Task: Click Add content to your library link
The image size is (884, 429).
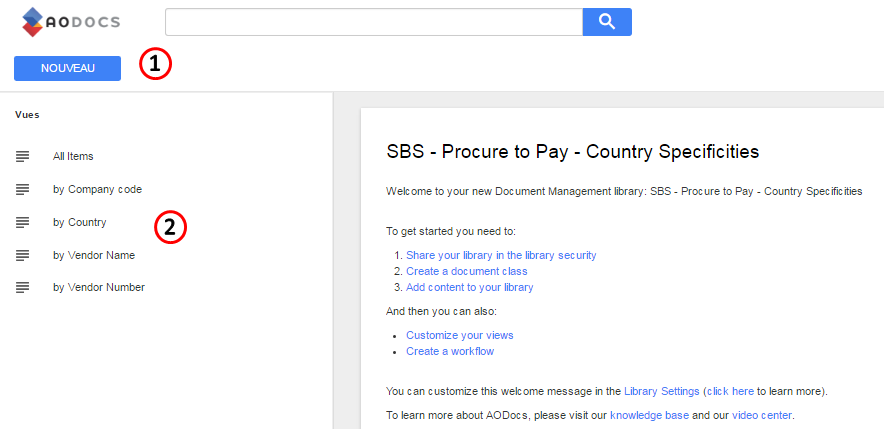Action: pos(469,287)
